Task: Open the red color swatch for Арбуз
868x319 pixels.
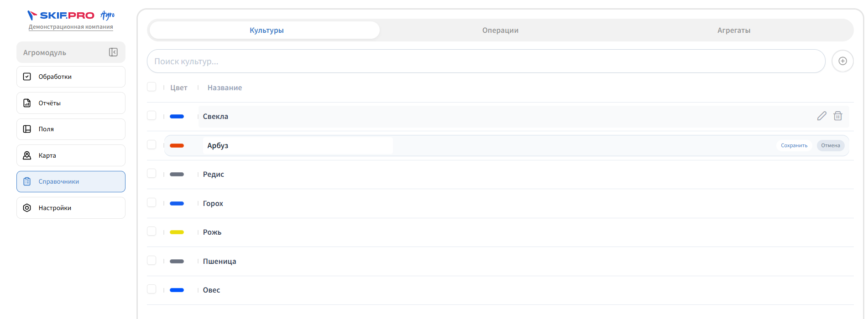Action: coord(177,145)
